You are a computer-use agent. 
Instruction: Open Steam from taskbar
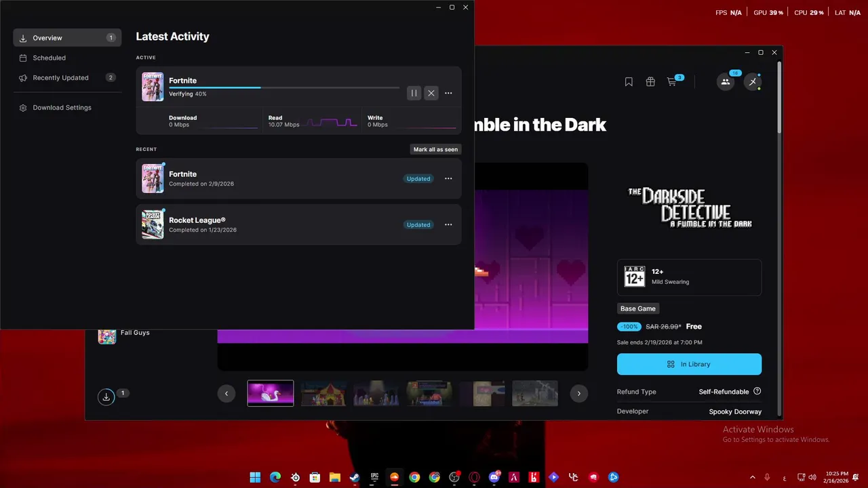pyautogui.click(x=355, y=477)
